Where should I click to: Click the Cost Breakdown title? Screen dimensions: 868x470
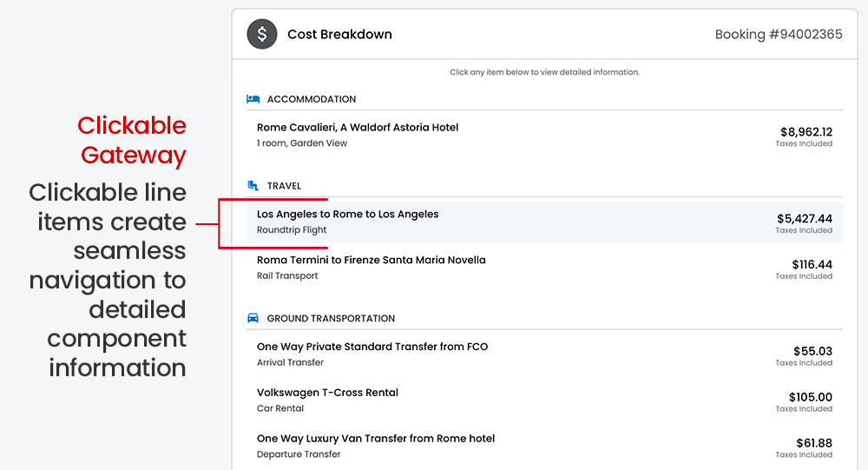(x=339, y=35)
